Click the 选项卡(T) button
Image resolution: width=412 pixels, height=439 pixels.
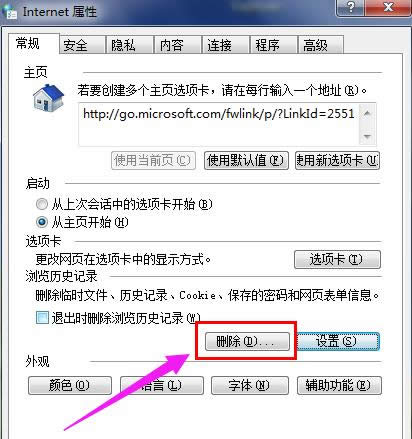point(337,259)
